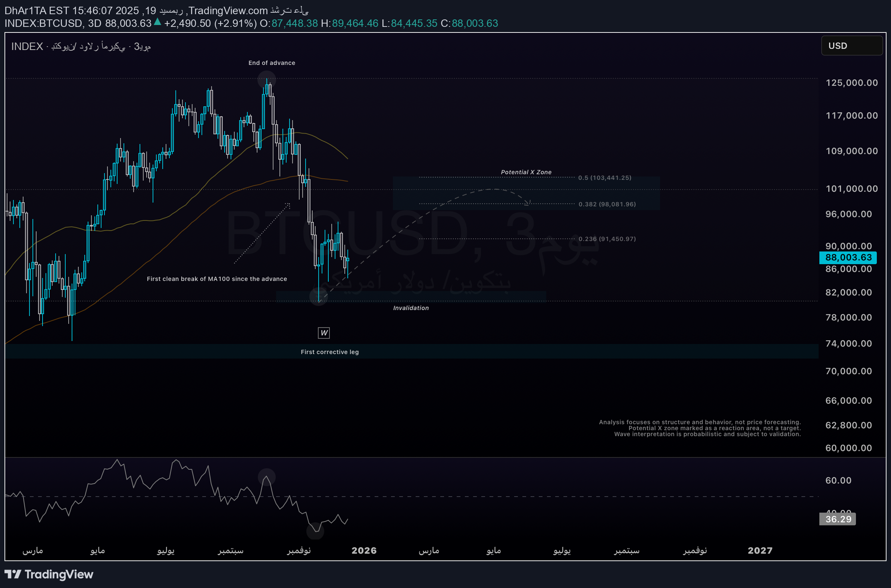This screenshot has height=588, width=891.
Task: Click the current price label 88,003.63
Action: [848, 258]
